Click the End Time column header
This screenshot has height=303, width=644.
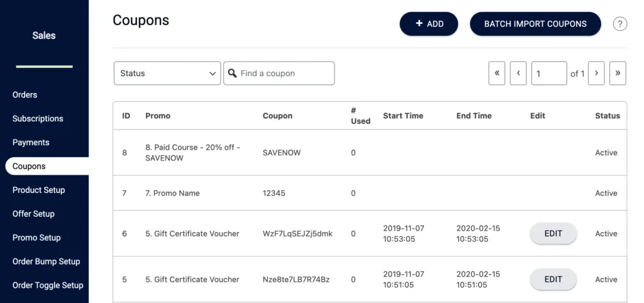click(474, 116)
